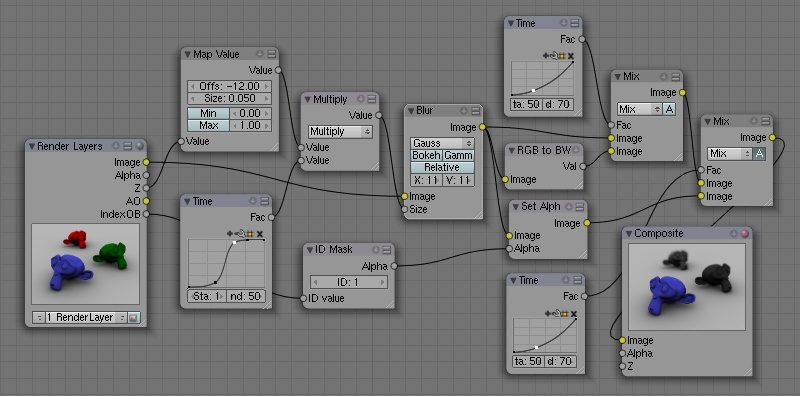Open the RenderLayer selector dropdown
800x396 pixels.
pos(79,317)
